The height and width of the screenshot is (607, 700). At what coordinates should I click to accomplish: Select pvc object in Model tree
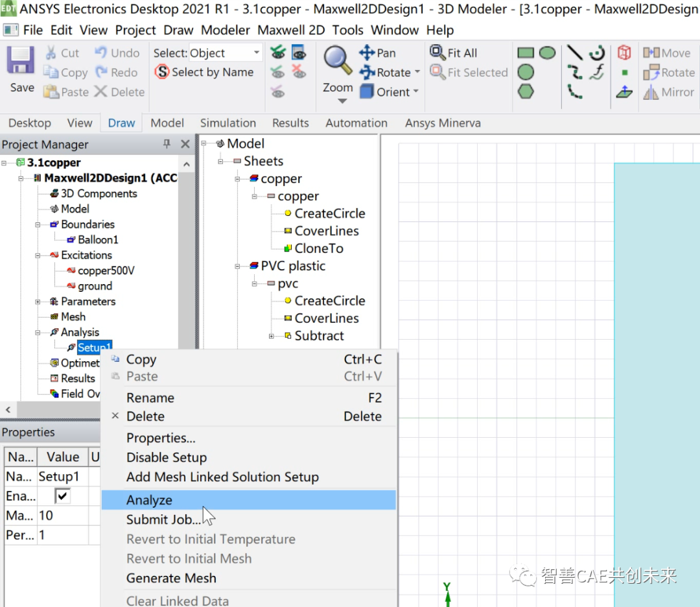click(x=288, y=283)
